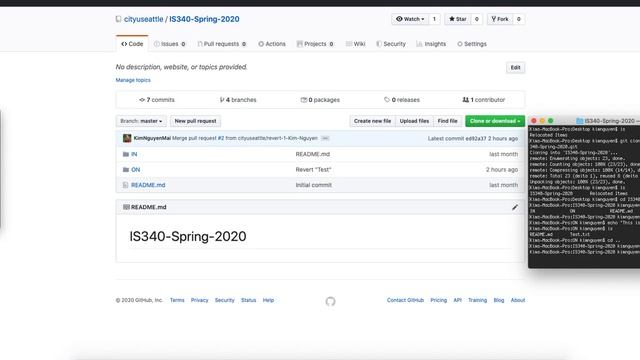Image resolution: width=640 pixels, height=360 pixels.
Task: Open the Security tab
Action: (391, 44)
